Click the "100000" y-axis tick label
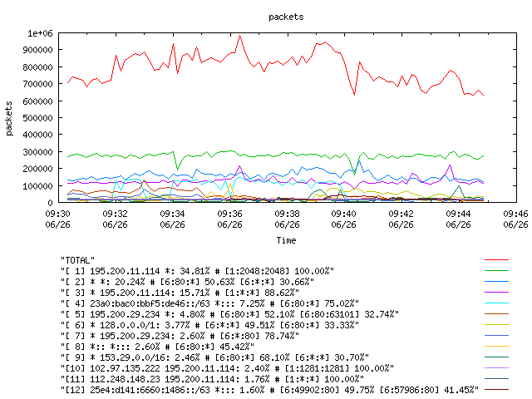Viewport: 532px width, 399px height. tap(37, 186)
